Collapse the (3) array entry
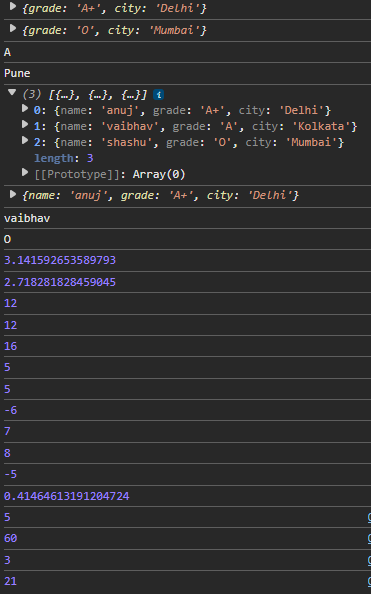Viewport: 371px width, 594px height. 12,92
